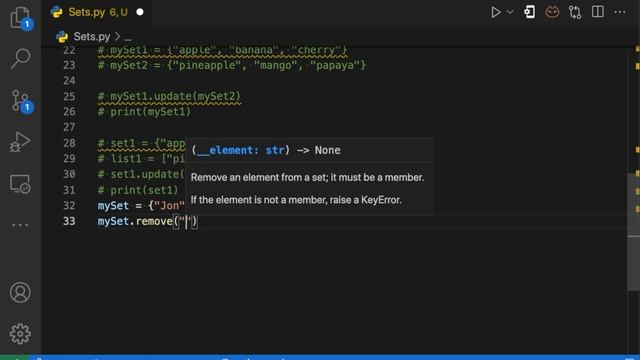Click the signature hint '(__element: str) -> None'
Image resolution: width=640 pixels, height=360 pixels.
tap(266, 150)
